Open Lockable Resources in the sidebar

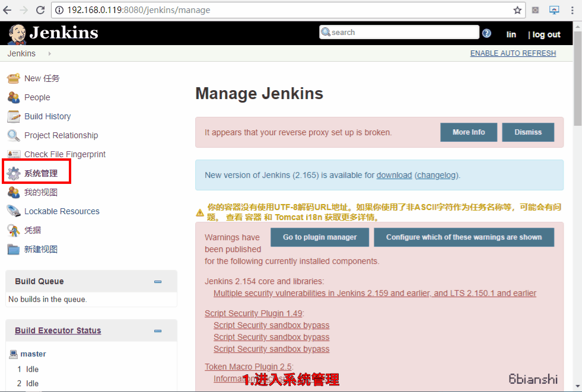(x=62, y=211)
